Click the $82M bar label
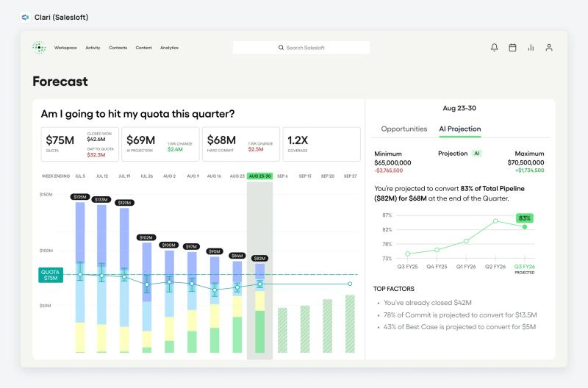The height and width of the screenshot is (388, 588). pyautogui.click(x=259, y=258)
